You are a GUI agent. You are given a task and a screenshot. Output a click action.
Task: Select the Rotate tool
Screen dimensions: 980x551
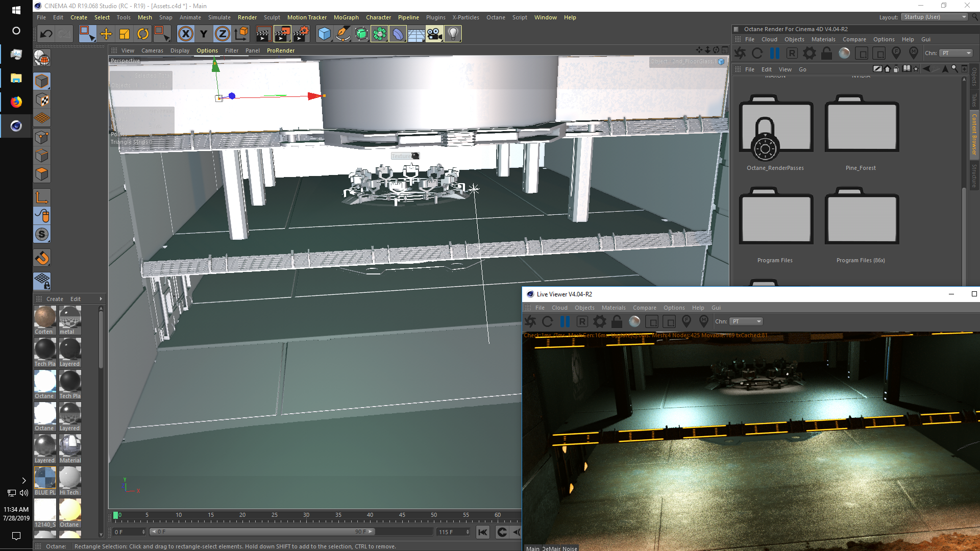click(143, 34)
